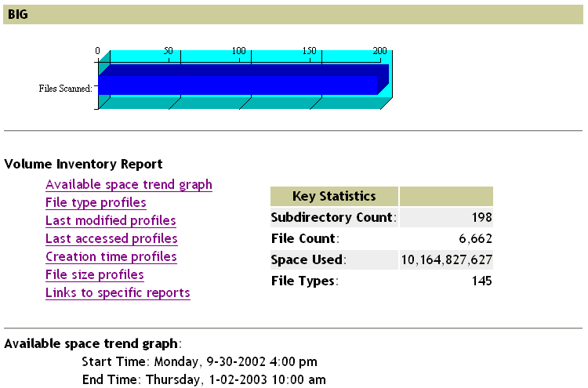Select the Subdirectory Count label
The image size is (588, 388).
[x=334, y=217]
